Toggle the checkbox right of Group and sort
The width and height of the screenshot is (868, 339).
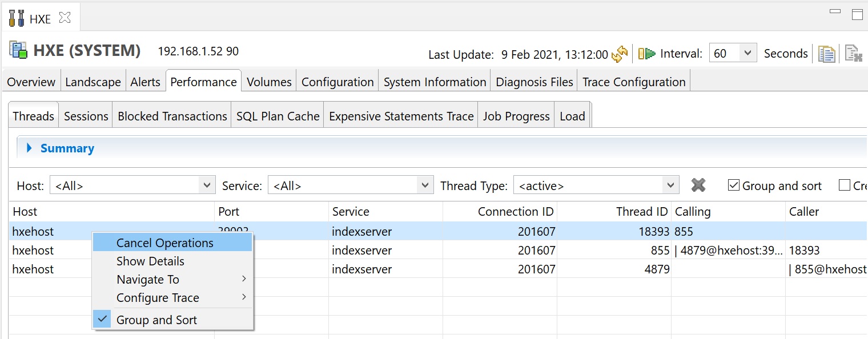844,185
